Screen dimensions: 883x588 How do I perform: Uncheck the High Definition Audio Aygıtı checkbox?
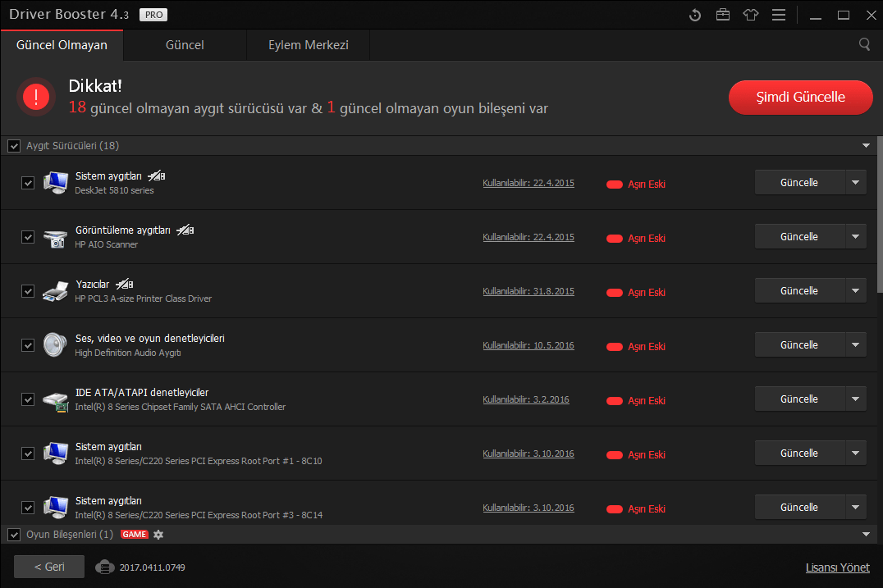pyautogui.click(x=28, y=345)
